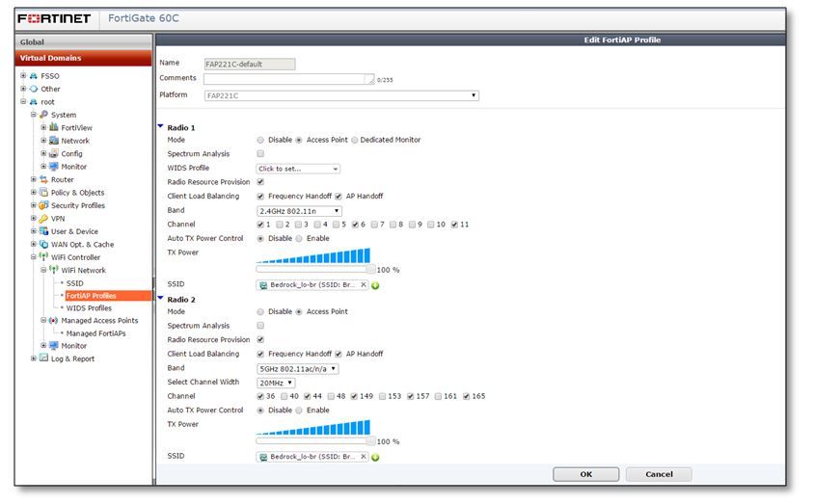
Task: Collapse the Radio 2 section
Action: [161, 299]
